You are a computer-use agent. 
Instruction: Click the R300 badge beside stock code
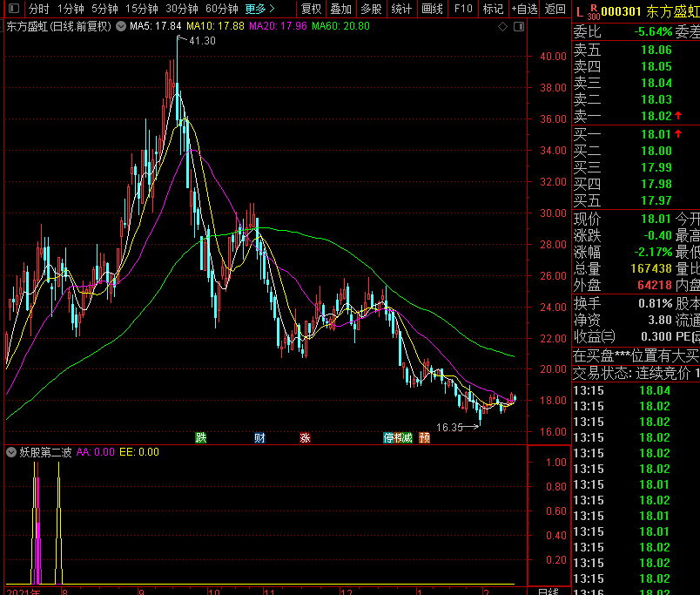tap(594, 10)
